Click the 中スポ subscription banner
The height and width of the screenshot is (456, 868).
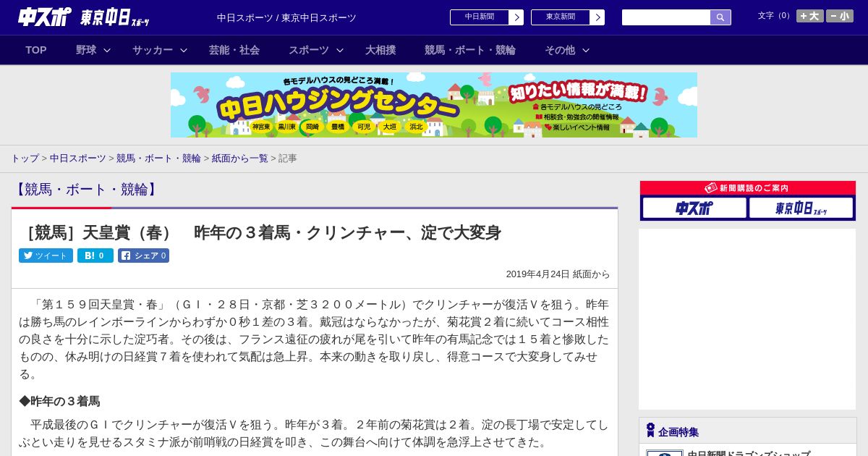694,208
